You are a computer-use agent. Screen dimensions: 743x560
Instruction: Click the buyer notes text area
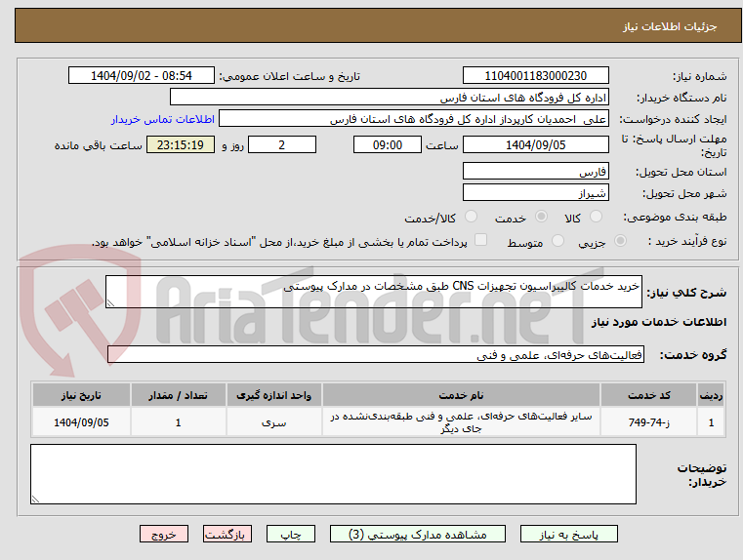pyautogui.click(x=333, y=474)
